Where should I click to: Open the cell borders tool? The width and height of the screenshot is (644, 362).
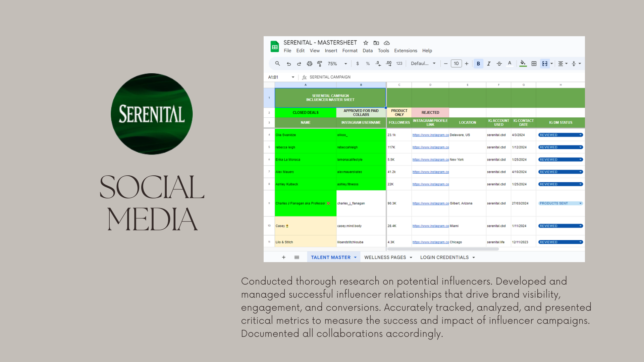tap(534, 64)
